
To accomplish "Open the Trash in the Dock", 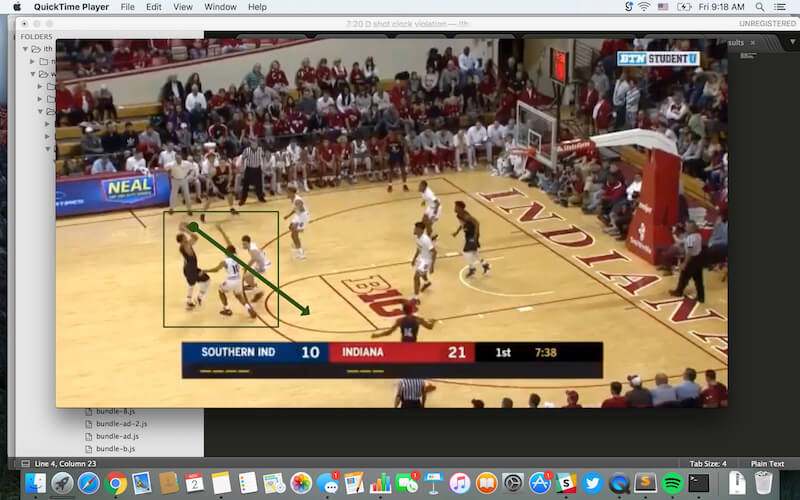I will [x=763, y=483].
